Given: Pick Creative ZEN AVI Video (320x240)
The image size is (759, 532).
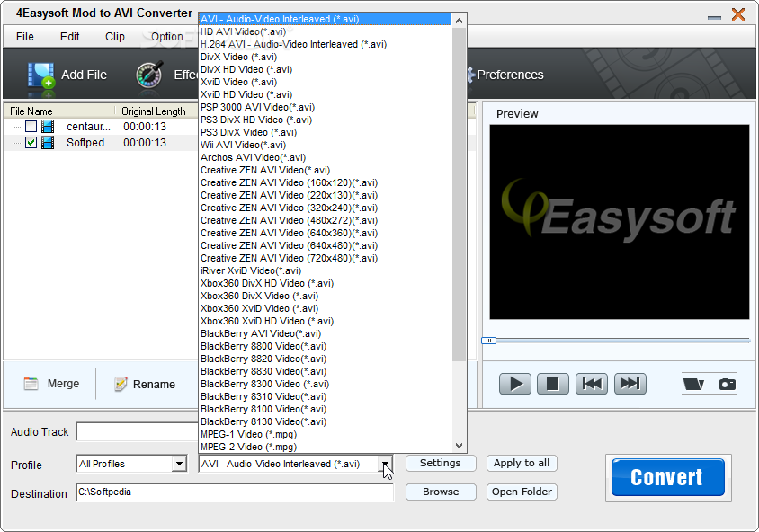Looking at the screenshot, I should [x=326, y=208].
